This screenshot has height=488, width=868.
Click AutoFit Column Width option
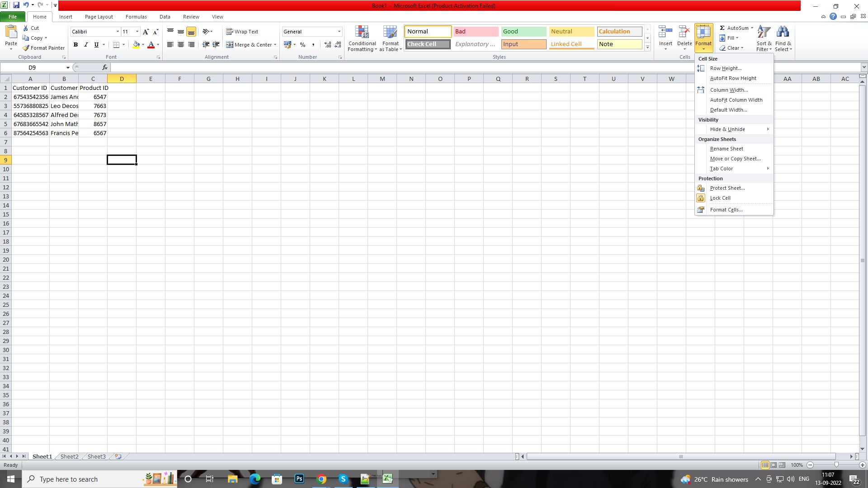(x=736, y=100)
